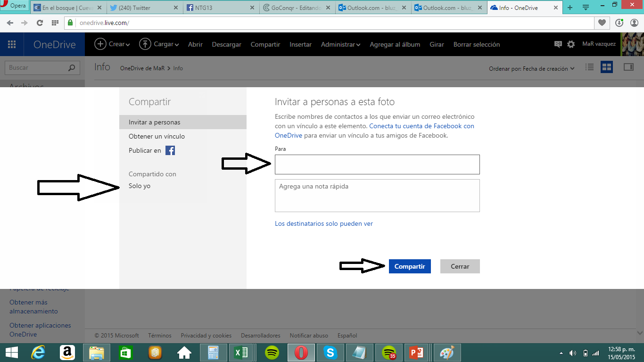Click the Facebook icon next to Publicar en
The image size is (644, 362).
[170, 150]
